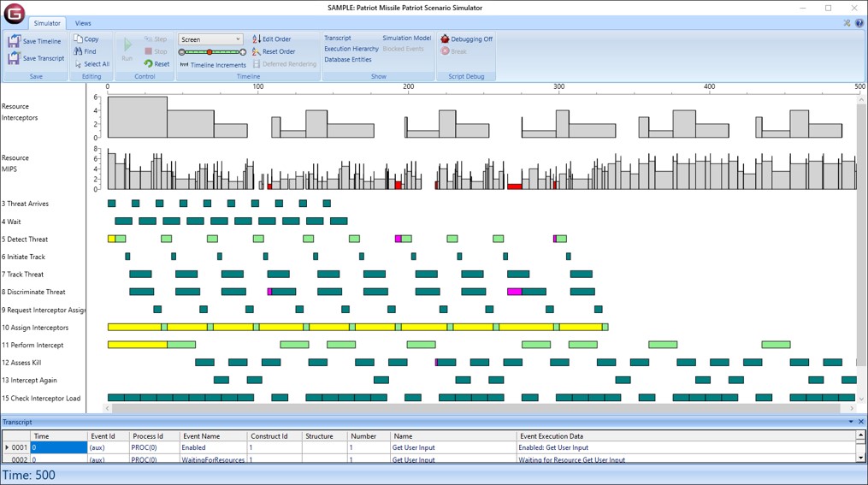Open the application menu logo button

[x=14, y=13]
